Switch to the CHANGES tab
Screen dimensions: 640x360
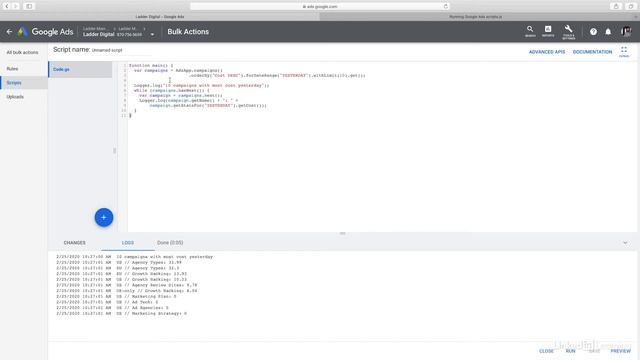click(x=74, y=243)
